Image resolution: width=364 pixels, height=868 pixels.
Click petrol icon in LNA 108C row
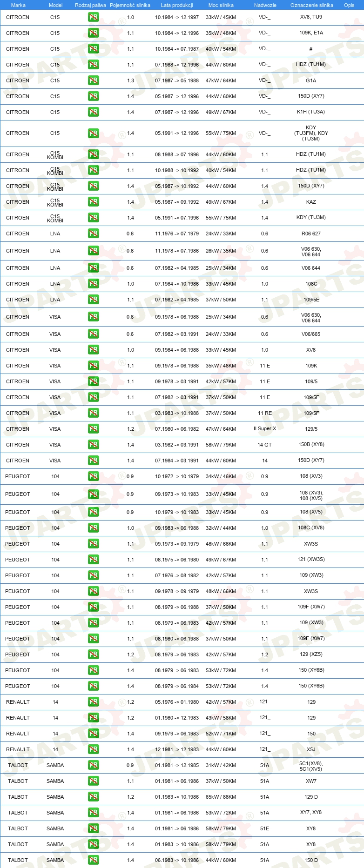click(93, 284)
